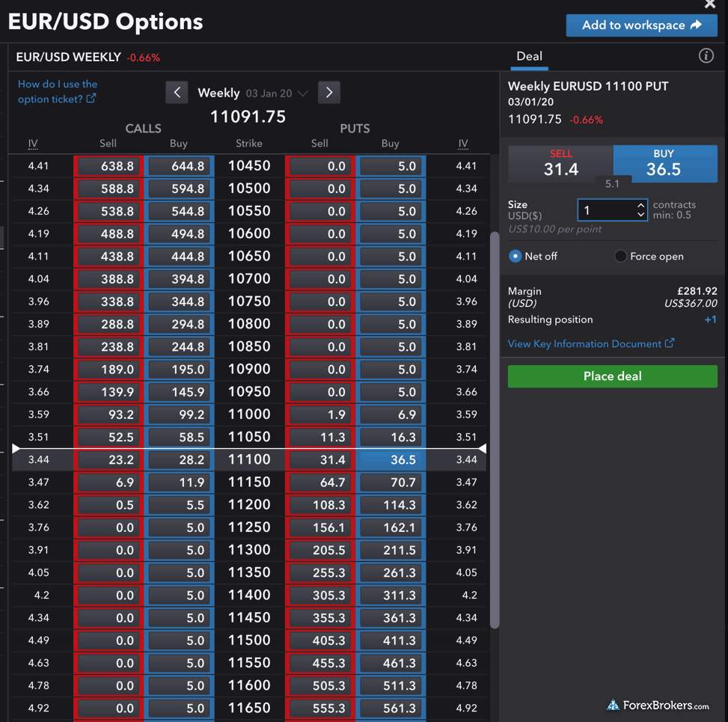The width and height of the screenshot is (728, 722).
Task: Click the info icon in the Deal panel
Action: pos(706,56)
